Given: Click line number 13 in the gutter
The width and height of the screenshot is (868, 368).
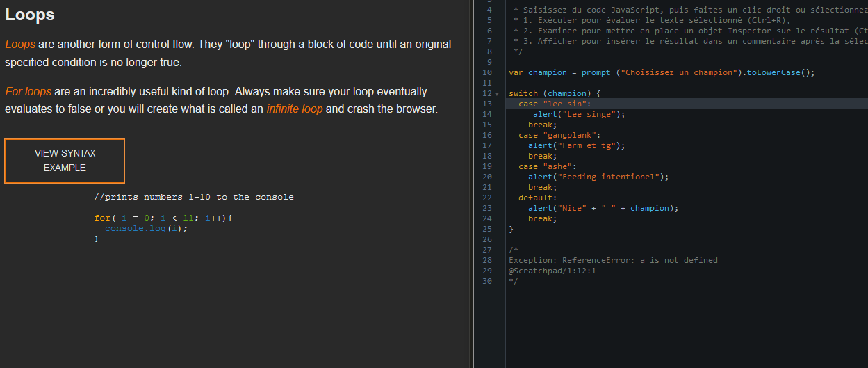Looking at the screenshot, I should click(487, 104).
